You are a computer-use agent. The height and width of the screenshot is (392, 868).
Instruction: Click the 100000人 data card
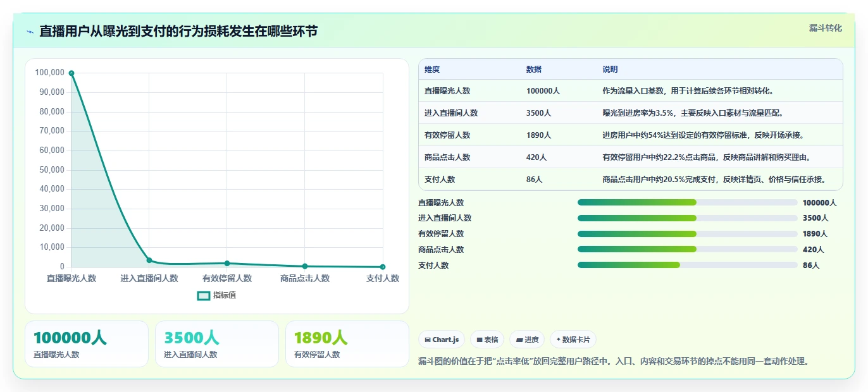tap(87, 344)
